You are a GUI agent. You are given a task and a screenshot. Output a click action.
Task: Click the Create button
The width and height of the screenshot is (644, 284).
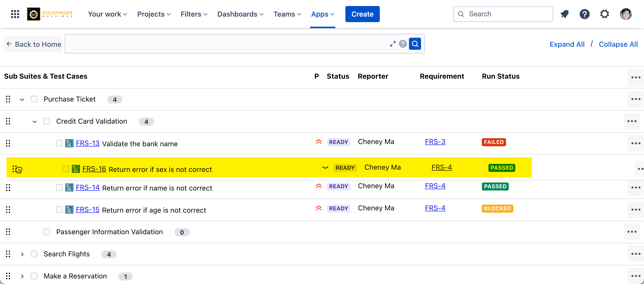tap(362, 14)
